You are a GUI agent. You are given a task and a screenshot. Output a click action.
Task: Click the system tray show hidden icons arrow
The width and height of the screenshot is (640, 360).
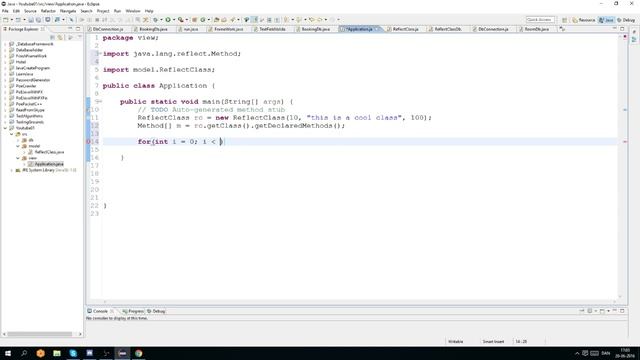(577, 353)
